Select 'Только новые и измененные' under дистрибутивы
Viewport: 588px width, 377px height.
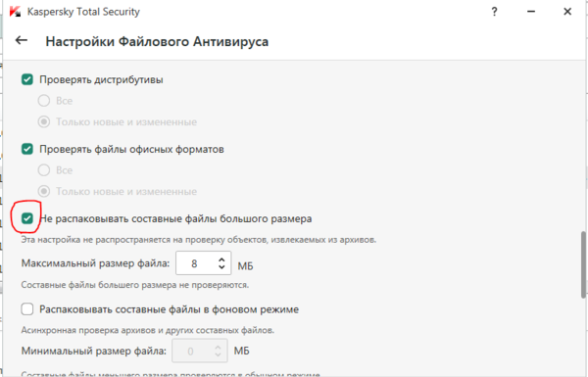pos(44,121)
